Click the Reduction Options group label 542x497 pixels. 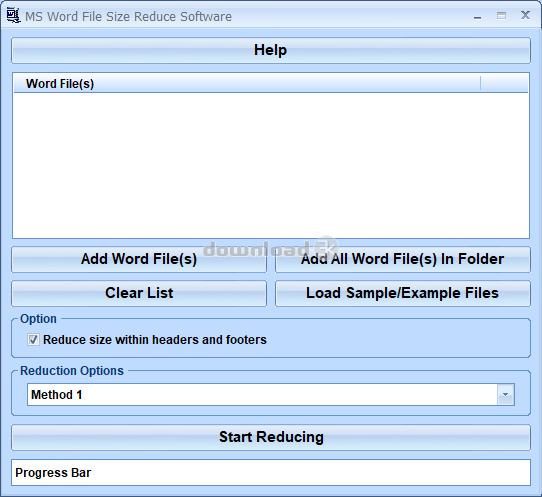pyautogui.click(x=72, y=371)
